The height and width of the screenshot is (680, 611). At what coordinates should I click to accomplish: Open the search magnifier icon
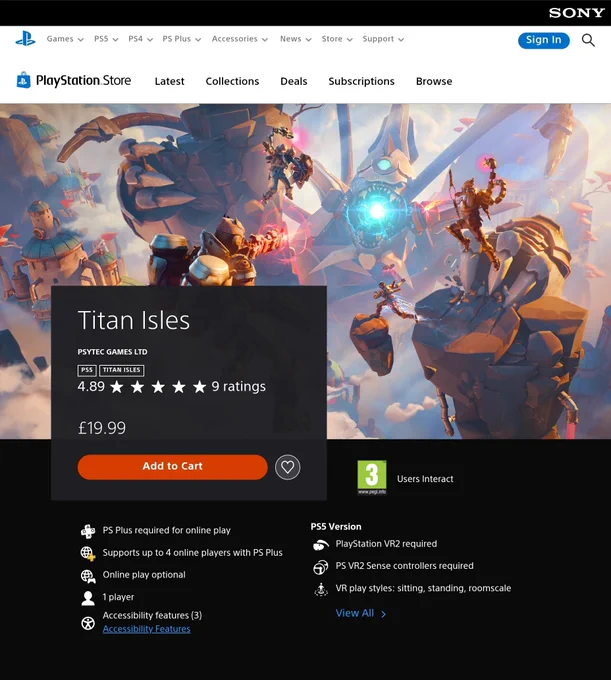588,40
